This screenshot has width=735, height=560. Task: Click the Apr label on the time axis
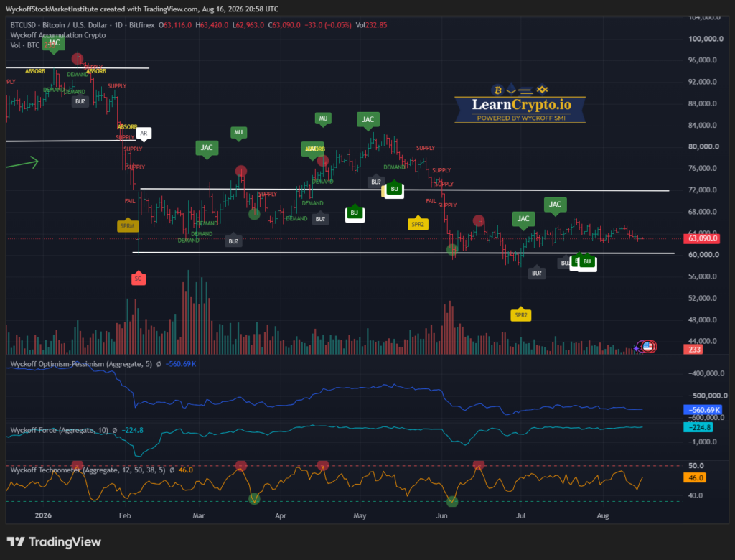click(x=281, y=515)
